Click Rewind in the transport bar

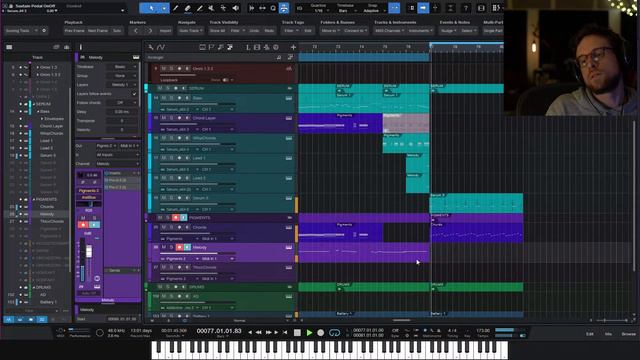coord(258,333)
